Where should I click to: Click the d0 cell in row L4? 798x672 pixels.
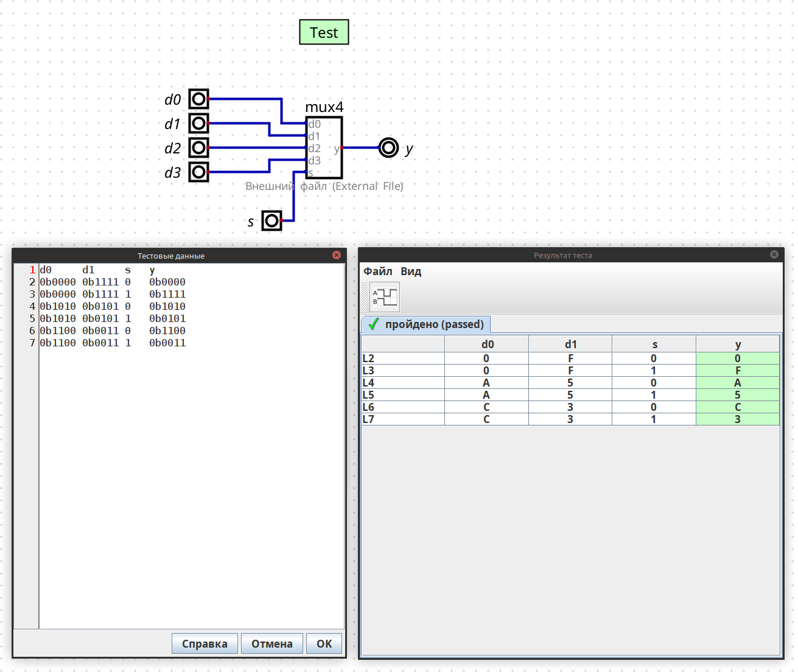(487, 383)
